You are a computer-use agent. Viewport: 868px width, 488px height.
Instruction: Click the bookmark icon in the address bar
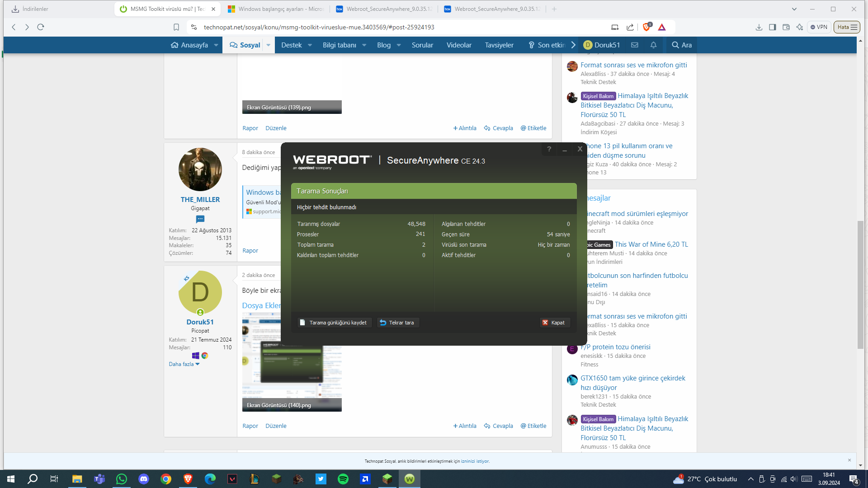pos(176,27)
